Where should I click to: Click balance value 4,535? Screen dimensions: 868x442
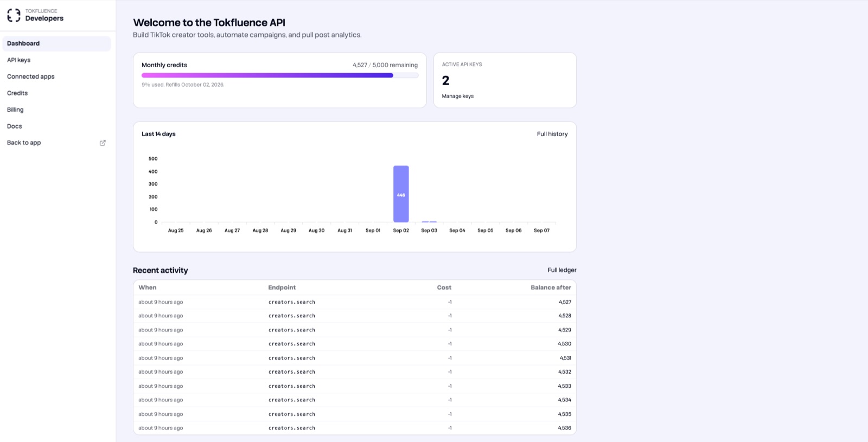[565, 414]
